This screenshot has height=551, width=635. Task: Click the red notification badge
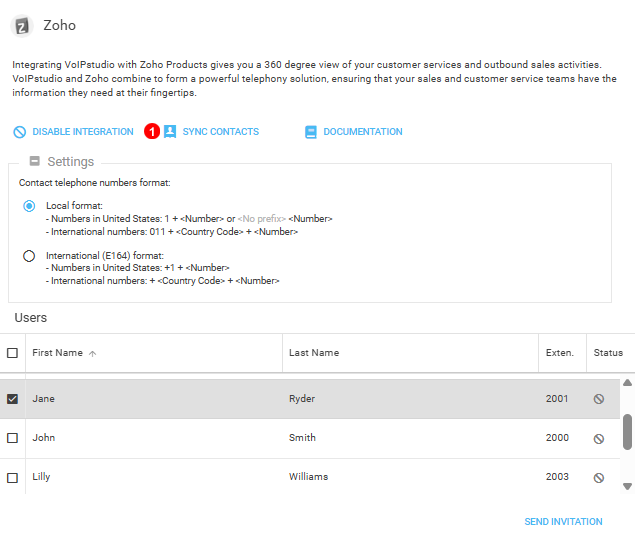pyautogui.click(x=152, y=132)
